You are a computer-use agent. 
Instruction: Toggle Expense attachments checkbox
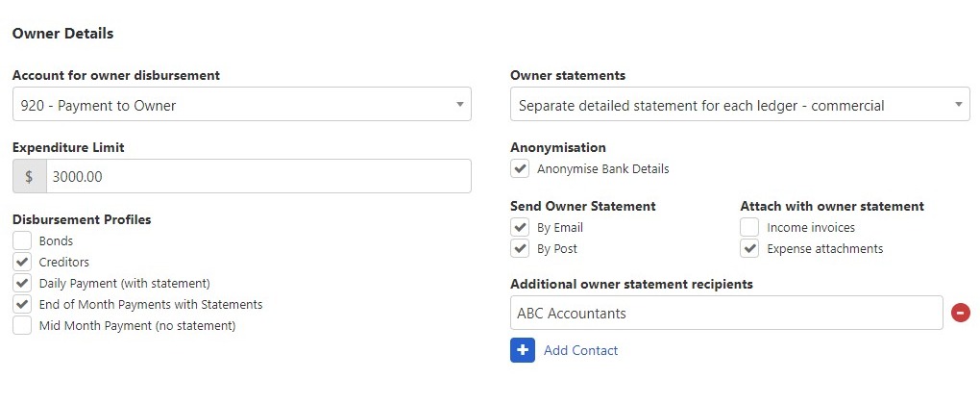(x=749, y=249)
